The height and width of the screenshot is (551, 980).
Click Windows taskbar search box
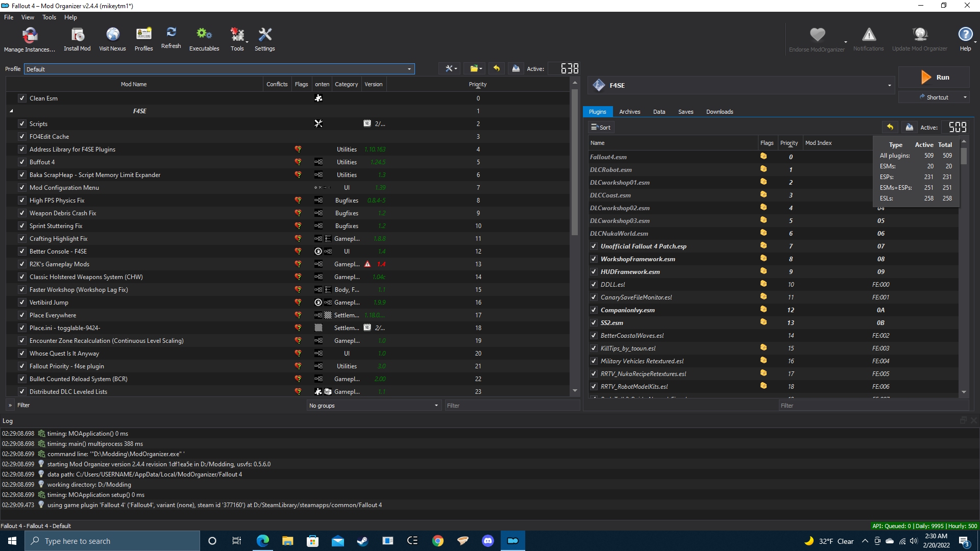click(112, 541)
